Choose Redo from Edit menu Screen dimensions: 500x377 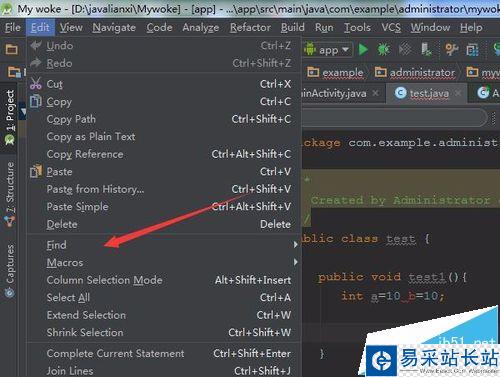(x=164, y=63)
